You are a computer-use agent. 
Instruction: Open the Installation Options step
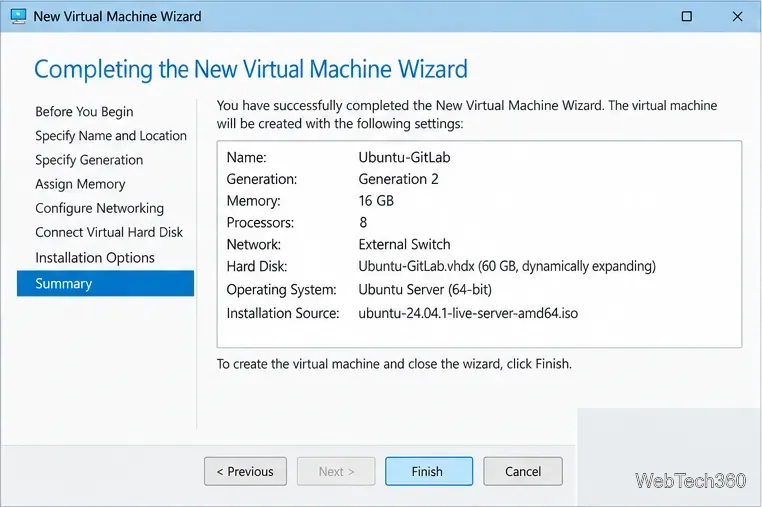pyautogui.click(x=95, y=258)
